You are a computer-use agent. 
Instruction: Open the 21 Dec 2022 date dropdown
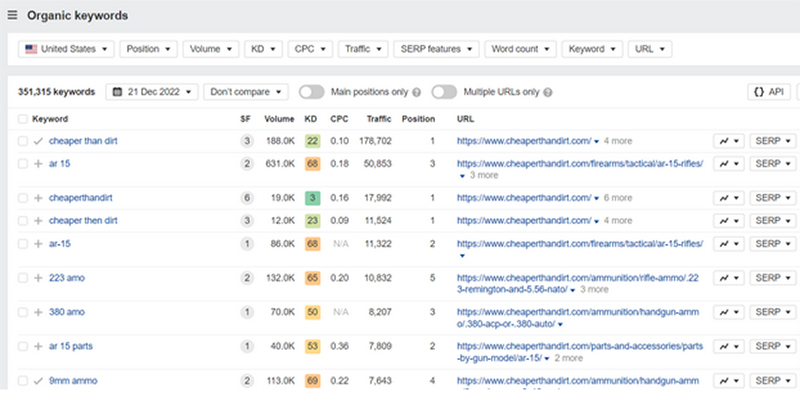[152, 92]
